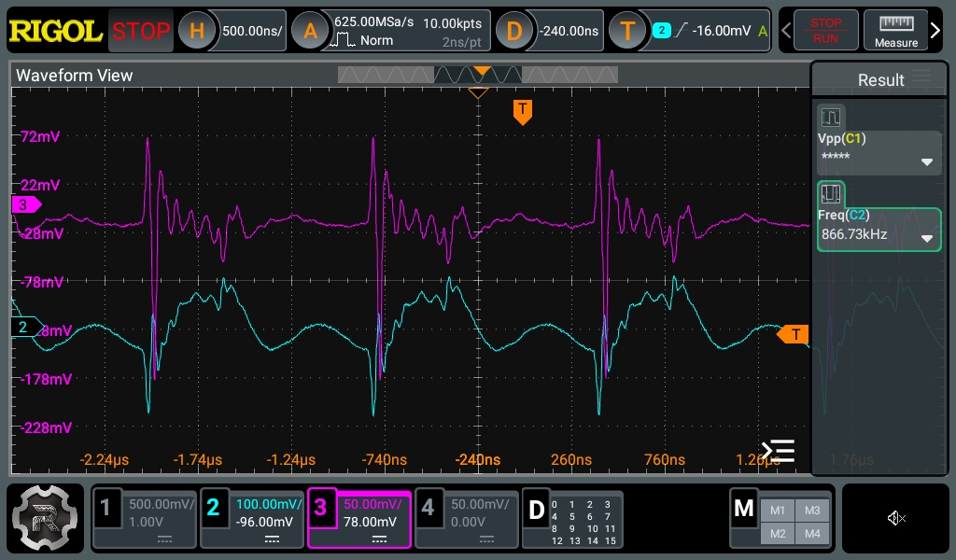
Task: Select channel 2 ground level marker
Action: coord(27,328)
